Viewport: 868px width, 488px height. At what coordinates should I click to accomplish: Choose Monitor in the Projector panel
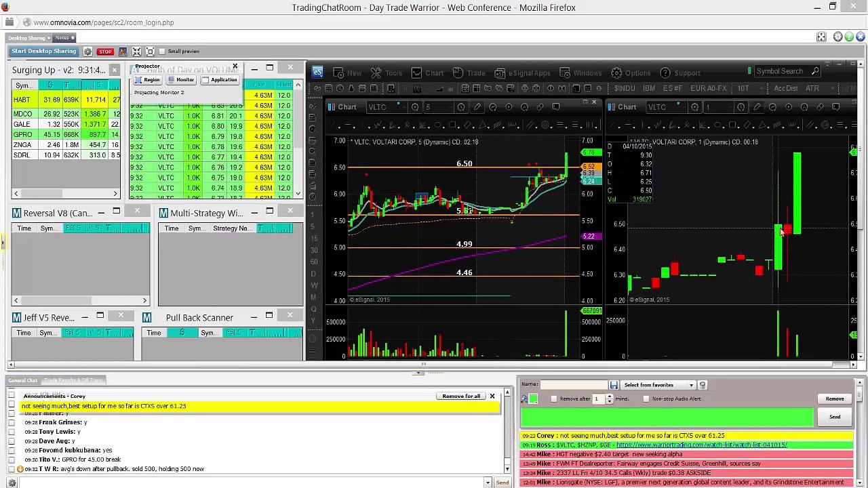tap(180, 80)
